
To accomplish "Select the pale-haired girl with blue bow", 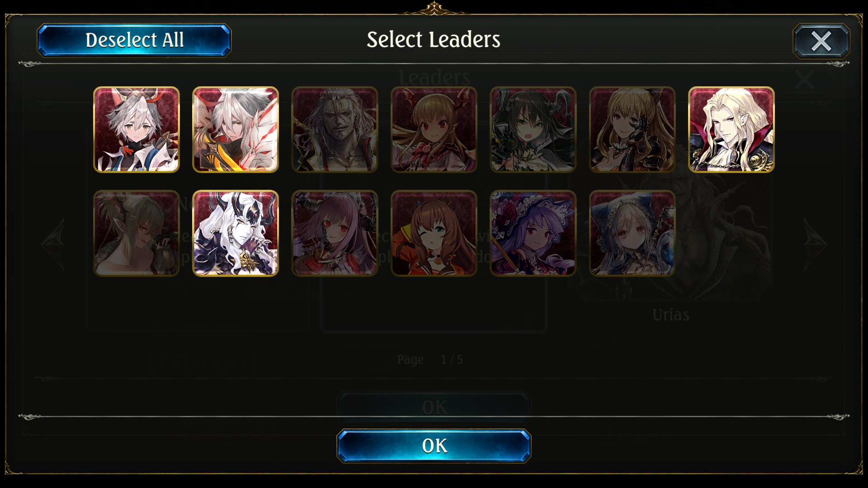I will click(x=632, y=233).
